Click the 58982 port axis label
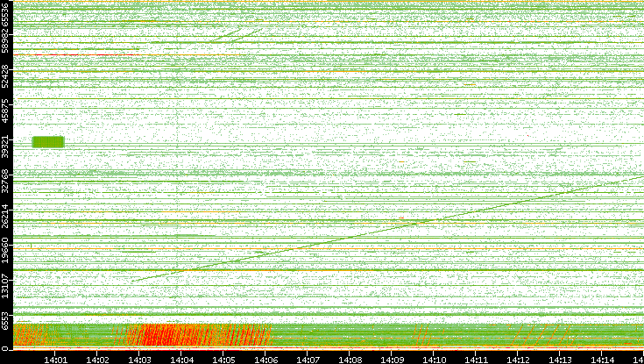The width and height of the screenshot is (644, 364). point(5,39)
